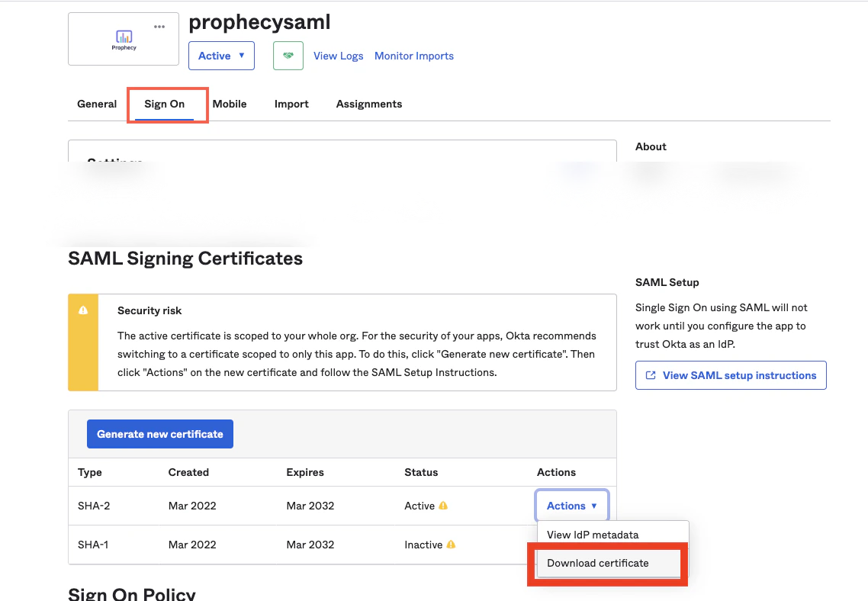Click the Prophecy application logo icon

pos(123,37)
